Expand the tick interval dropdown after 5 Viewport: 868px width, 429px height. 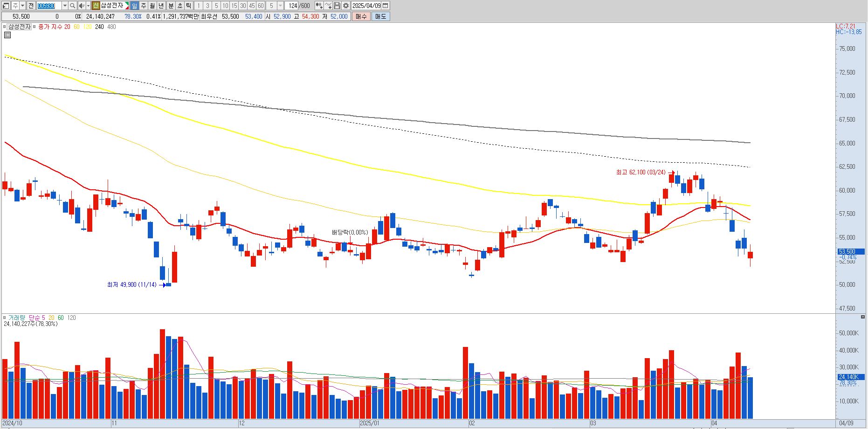tap(280, 6)
